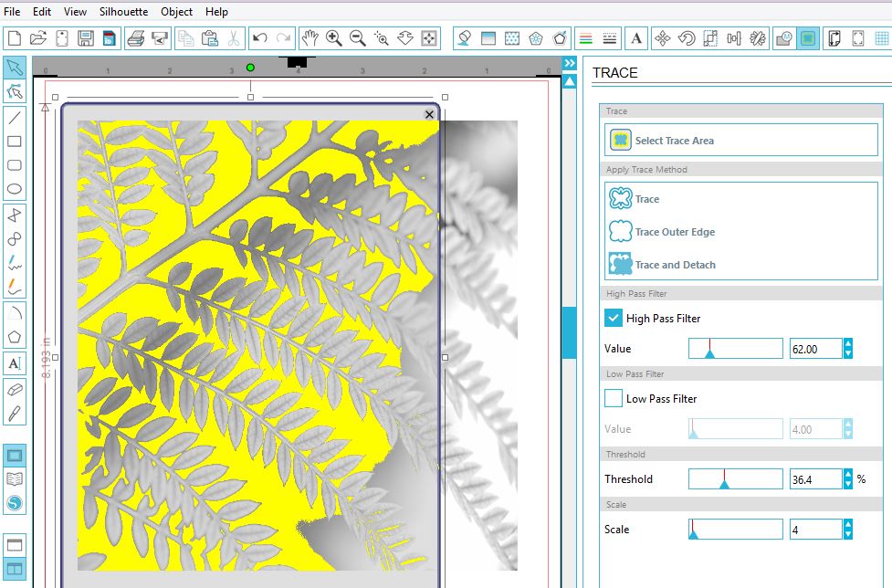Open the Help menu

pos(216,11)
